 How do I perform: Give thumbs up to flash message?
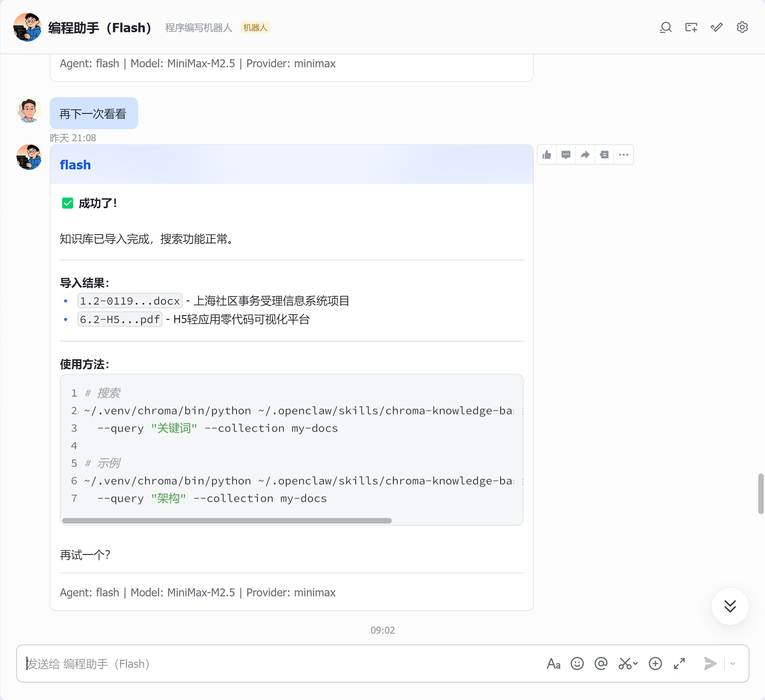547,155
